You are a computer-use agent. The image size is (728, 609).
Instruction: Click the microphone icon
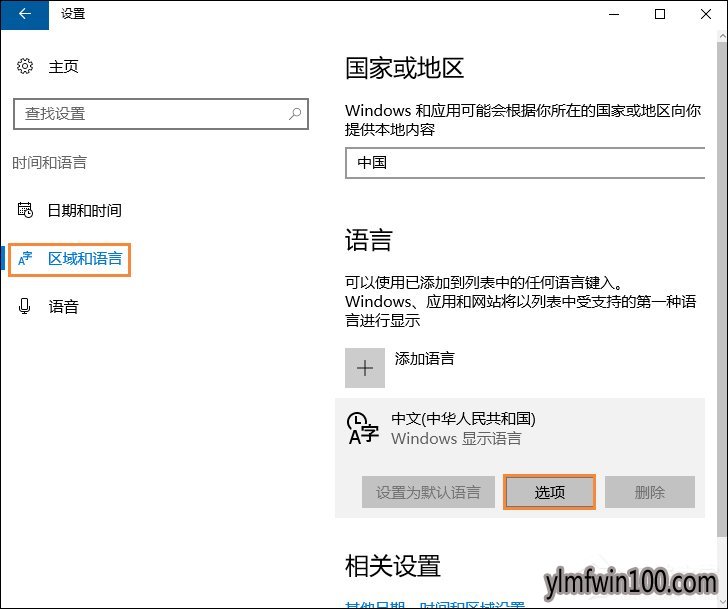coord(25,306)
